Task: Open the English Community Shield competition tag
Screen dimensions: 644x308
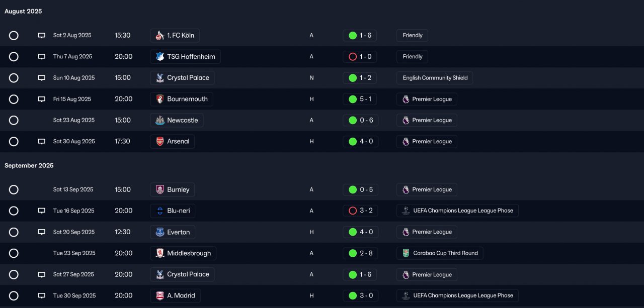Action: coord(435,78)
